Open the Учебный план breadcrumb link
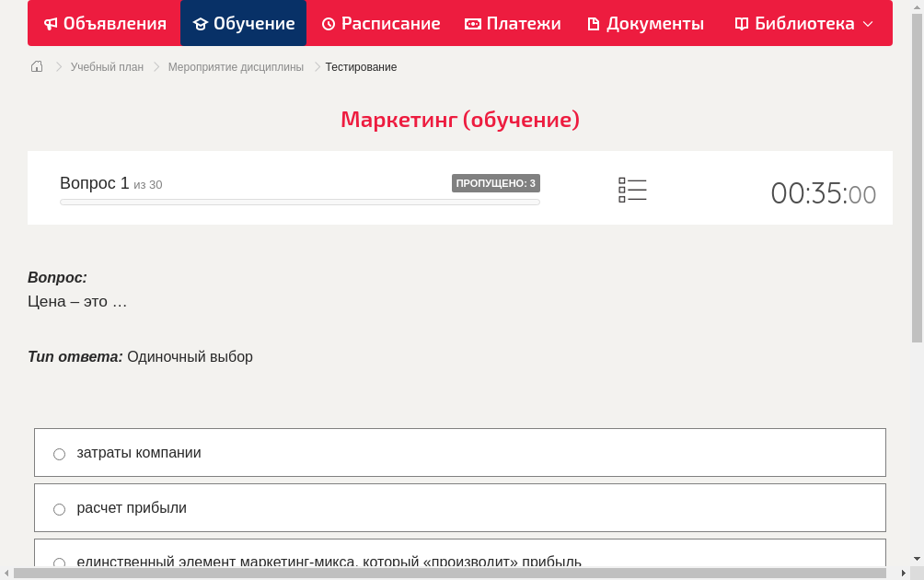924x580 pixels. pos(107,66)
